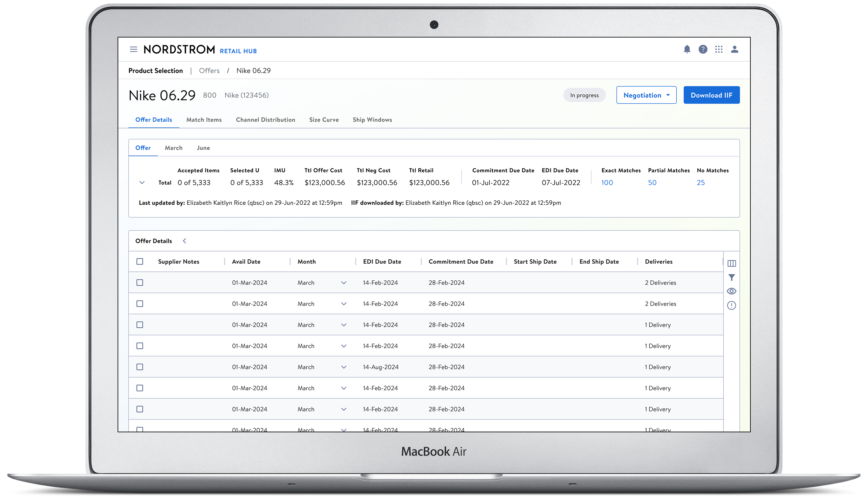Collapse the Total summary row chevron

point(142,183)
